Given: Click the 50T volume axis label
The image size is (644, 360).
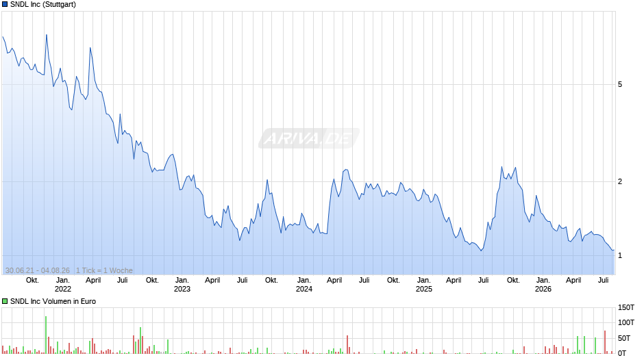Looking at the screenshot, I should tap(624, 338).
